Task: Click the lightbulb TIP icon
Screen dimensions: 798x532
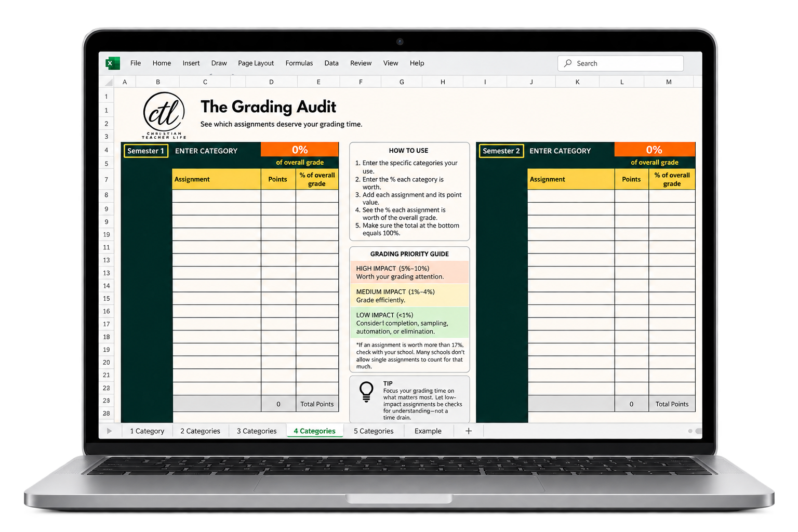Action: 366,392
